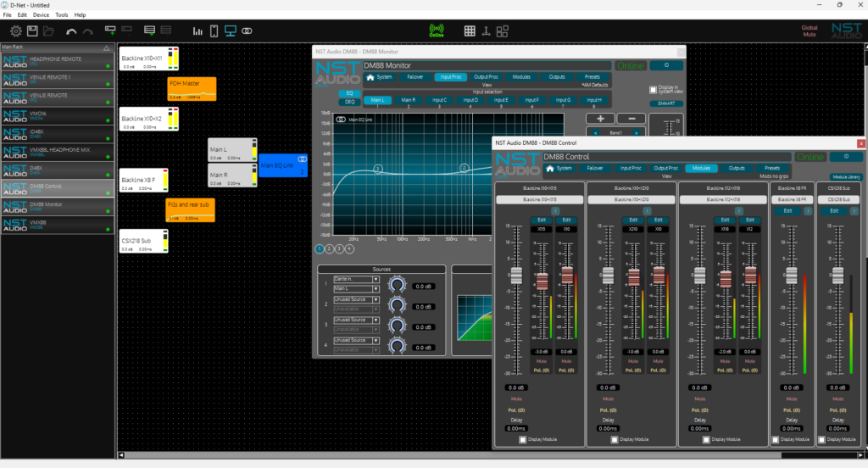Mute the CSX218 Sub channel
Viewport: 868px width, 468px height.
(837, 398)
